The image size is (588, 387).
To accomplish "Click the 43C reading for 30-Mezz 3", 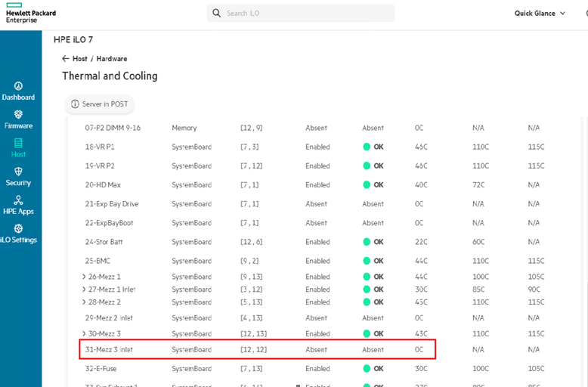I will pos(421,334).
